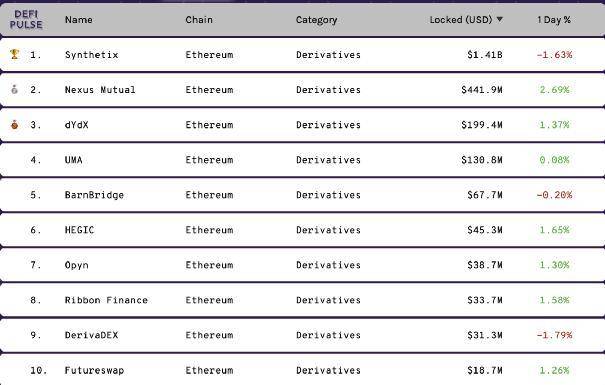The width and height of the screenshot is (605, 385).
Task: Sort the table by the Chain column
Action: pos(199,20)
